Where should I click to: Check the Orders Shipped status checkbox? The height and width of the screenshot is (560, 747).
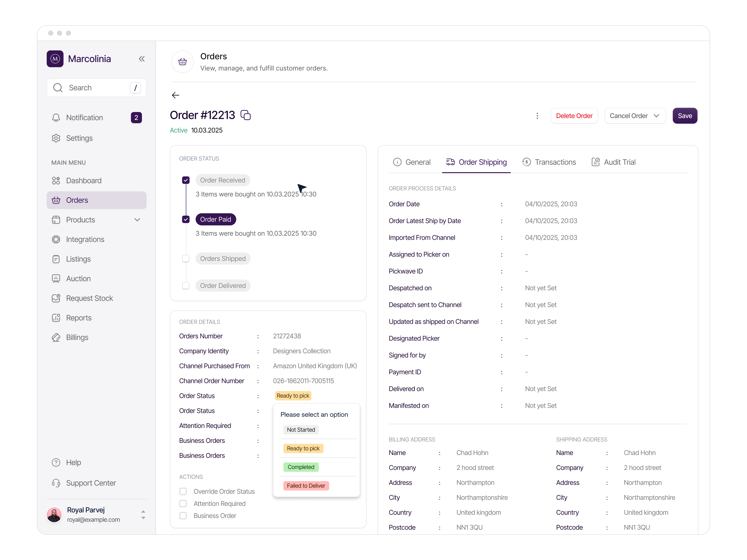186,258
